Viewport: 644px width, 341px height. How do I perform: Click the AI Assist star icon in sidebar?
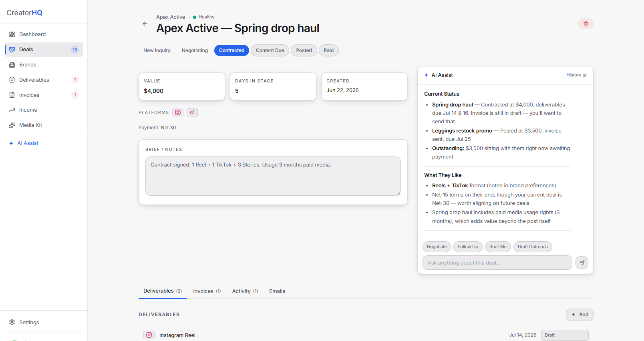(x=11, y=143)
